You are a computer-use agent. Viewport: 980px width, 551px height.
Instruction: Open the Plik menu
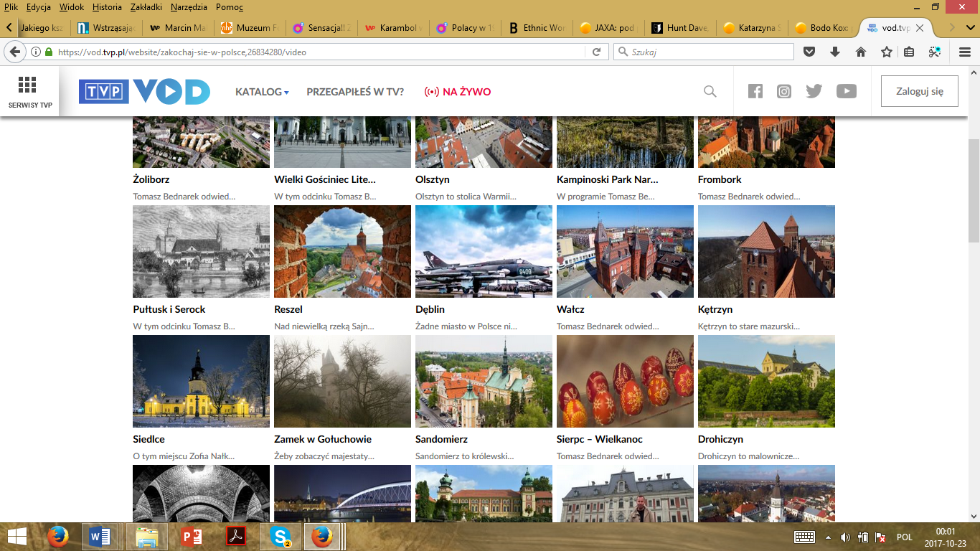[11, 7]
